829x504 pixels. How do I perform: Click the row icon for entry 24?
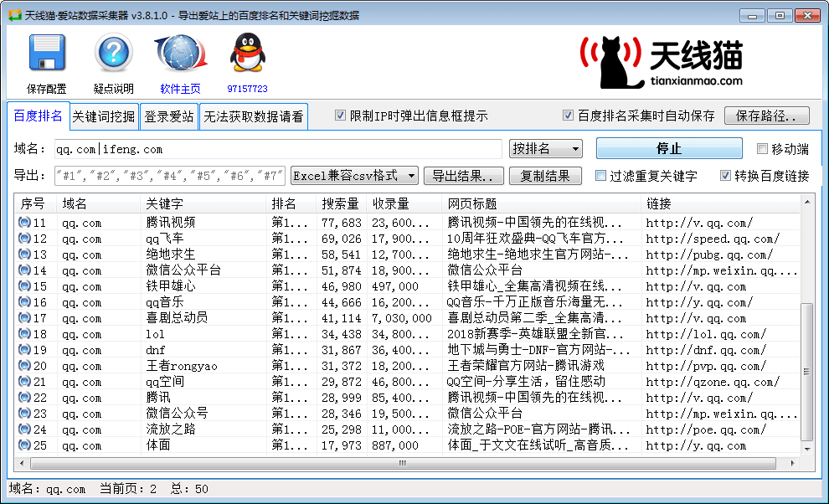tap(24, 429)
